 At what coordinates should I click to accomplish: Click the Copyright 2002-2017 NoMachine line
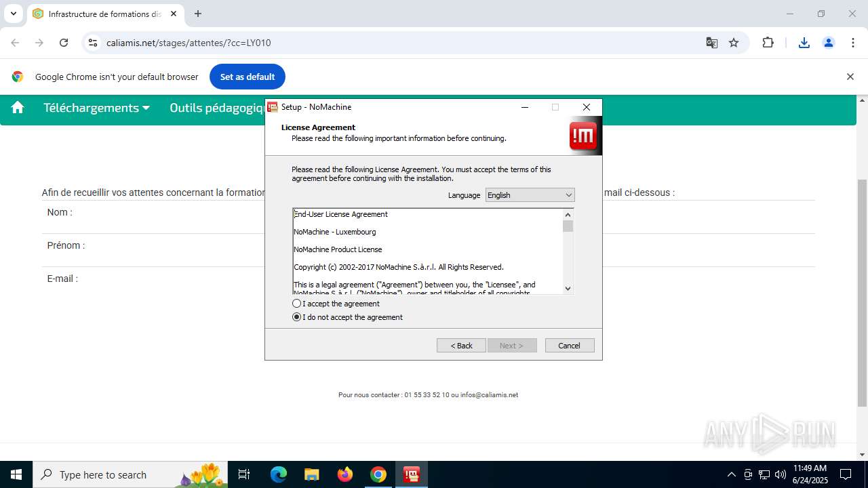click(x=399, y=267)
